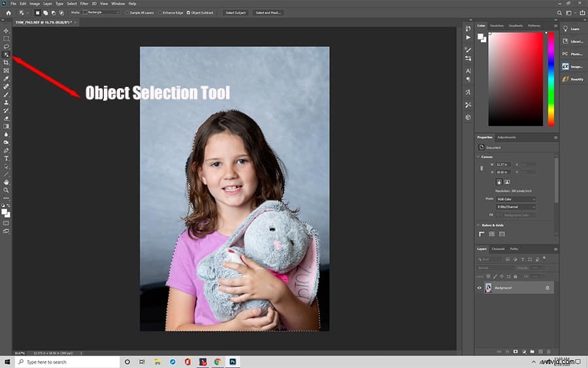Toggle Background layer lock icon
588x368 pixels.
pyautogui.click(x=547, y=288)
